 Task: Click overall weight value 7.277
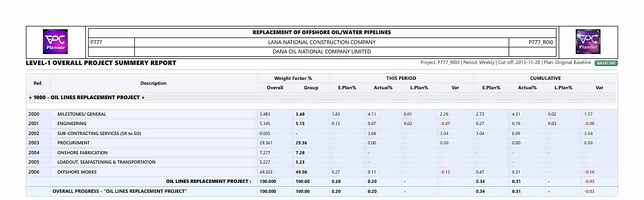click(x=265, y=153)
